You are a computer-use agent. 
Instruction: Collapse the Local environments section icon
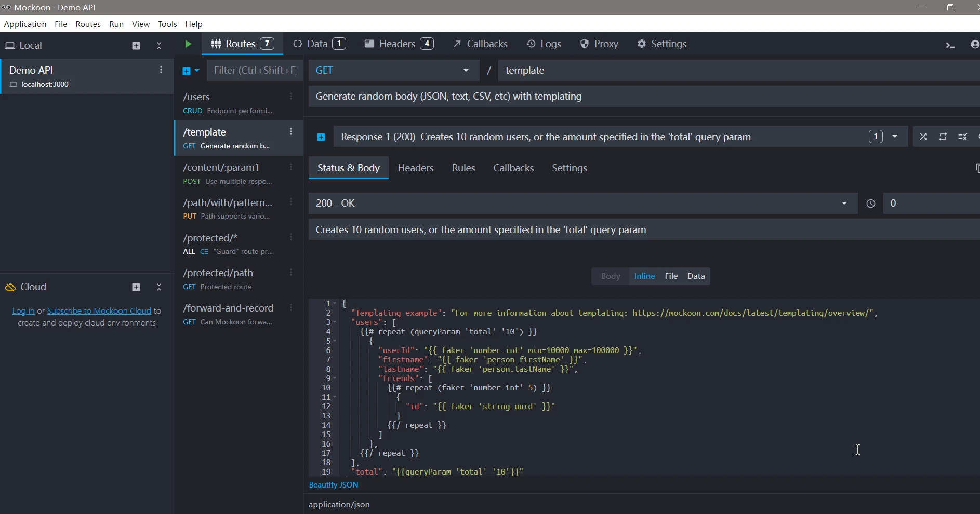(x=159, y=46)
